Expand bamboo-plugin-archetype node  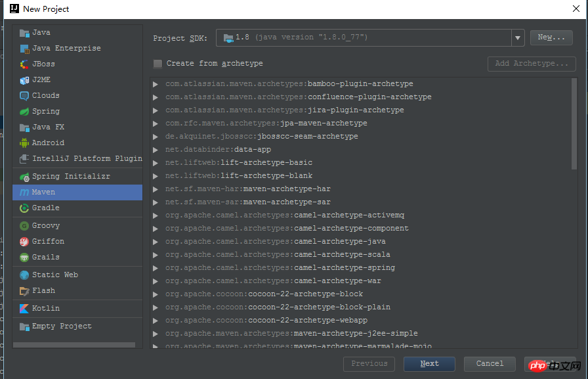point(156,84)
